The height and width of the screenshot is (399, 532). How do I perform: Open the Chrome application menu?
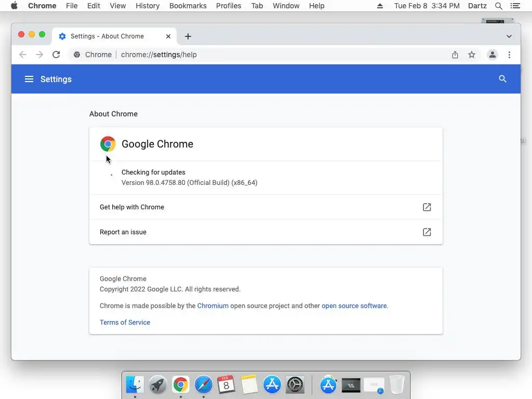[42, 6]
